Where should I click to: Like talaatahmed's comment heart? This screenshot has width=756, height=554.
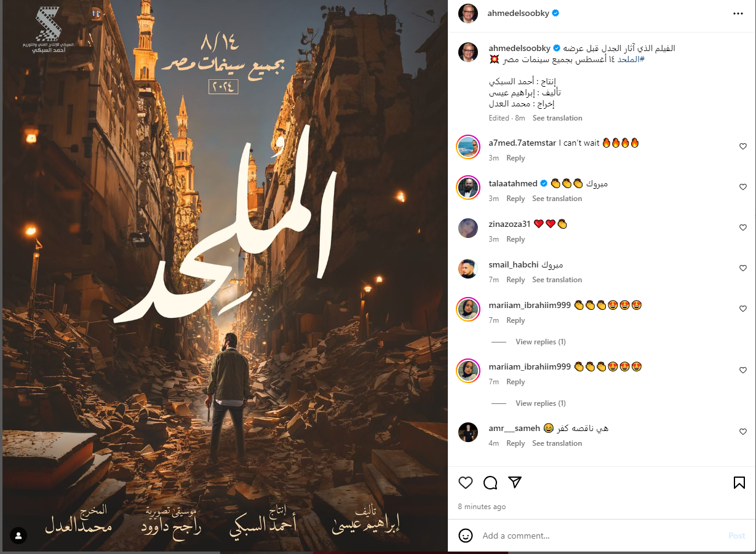tap(742, 187)
